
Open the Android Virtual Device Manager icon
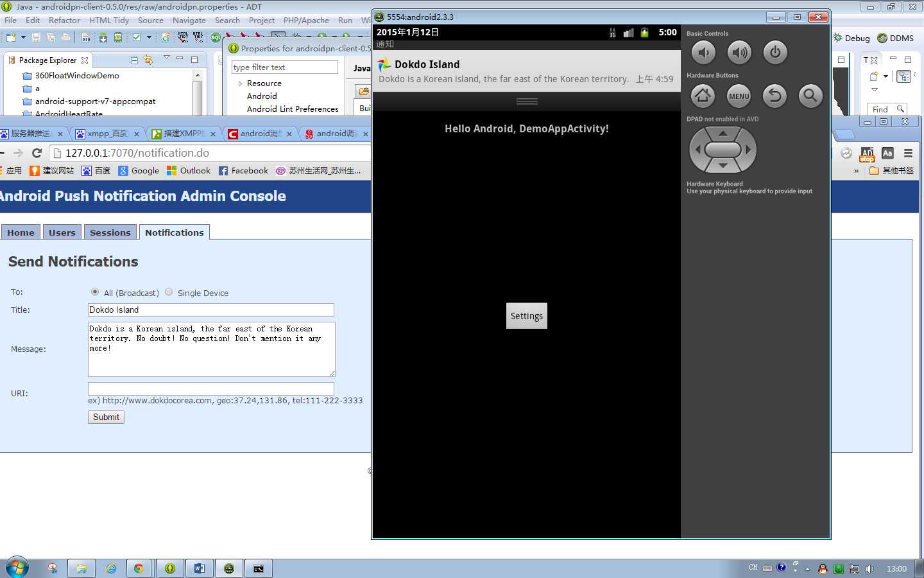click(118, 38)
